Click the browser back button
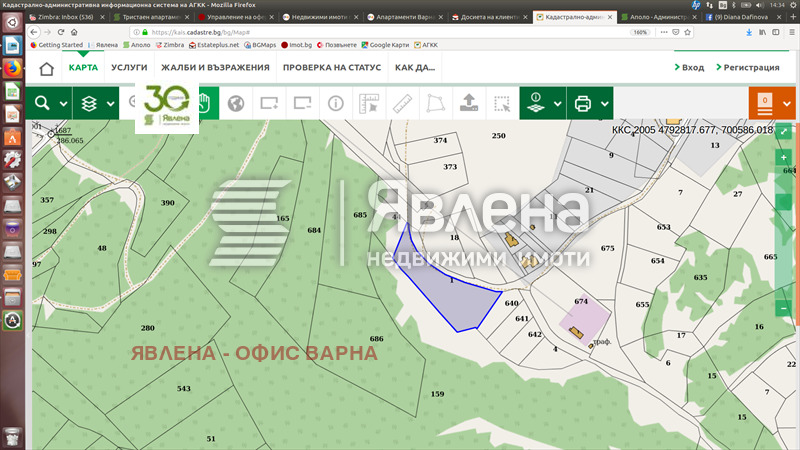Viewport: 800px width, 450px height. point(34,32)
